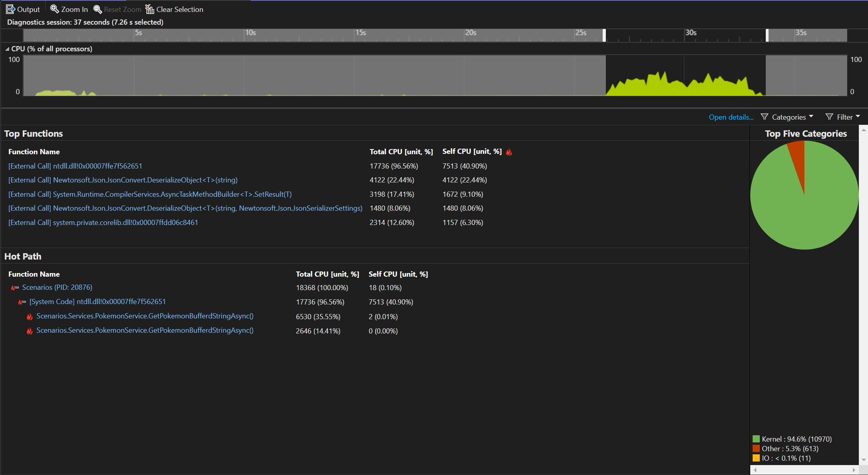Click Hot Path Self CPU column header

point(398,274)
